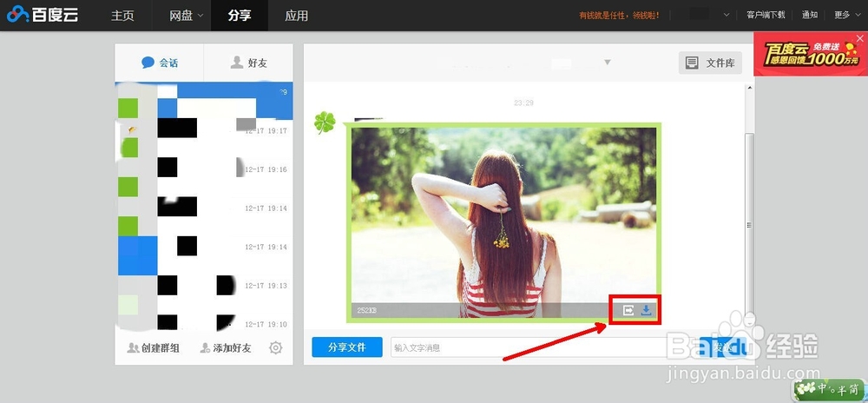Click the input method 中 indicator

823,389
